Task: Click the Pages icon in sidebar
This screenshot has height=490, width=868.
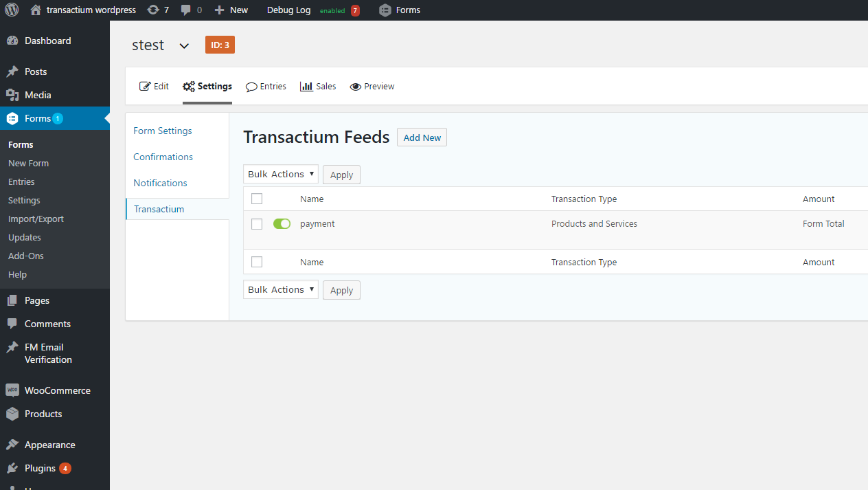Action: point(12,300)
